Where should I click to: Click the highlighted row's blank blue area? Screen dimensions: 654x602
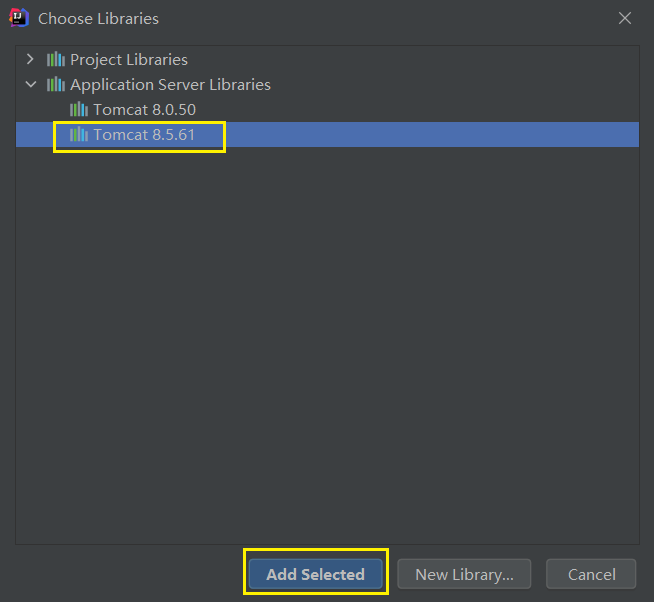point(430,134)
